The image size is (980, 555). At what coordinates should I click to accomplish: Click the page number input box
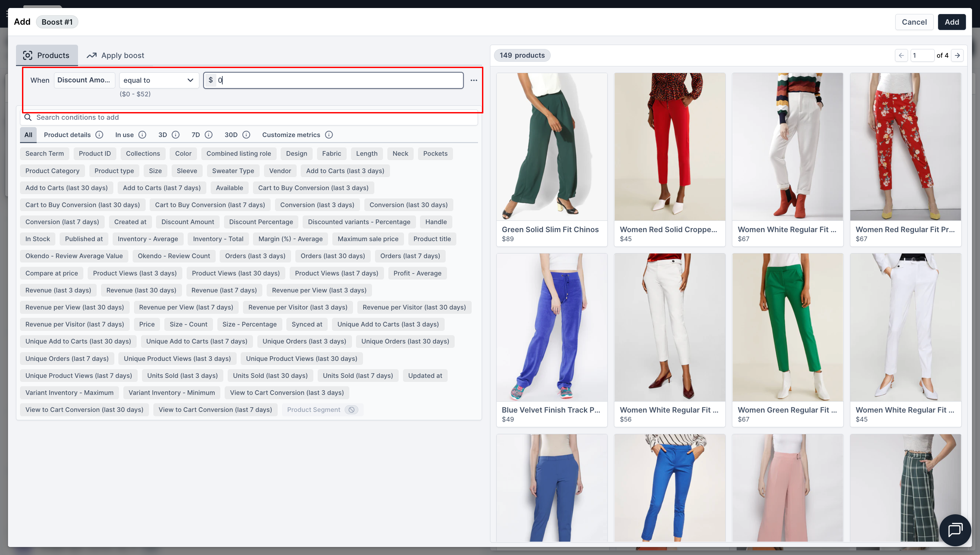[922, 55]
